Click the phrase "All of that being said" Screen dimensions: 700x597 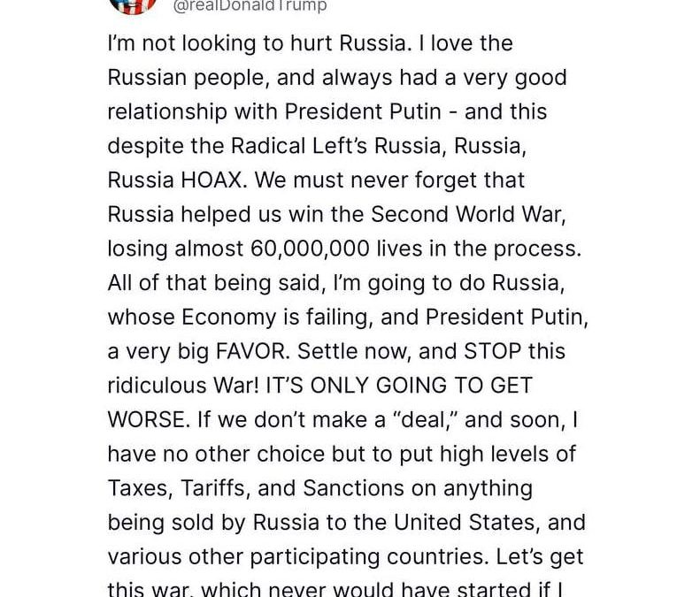click(214, 283)
